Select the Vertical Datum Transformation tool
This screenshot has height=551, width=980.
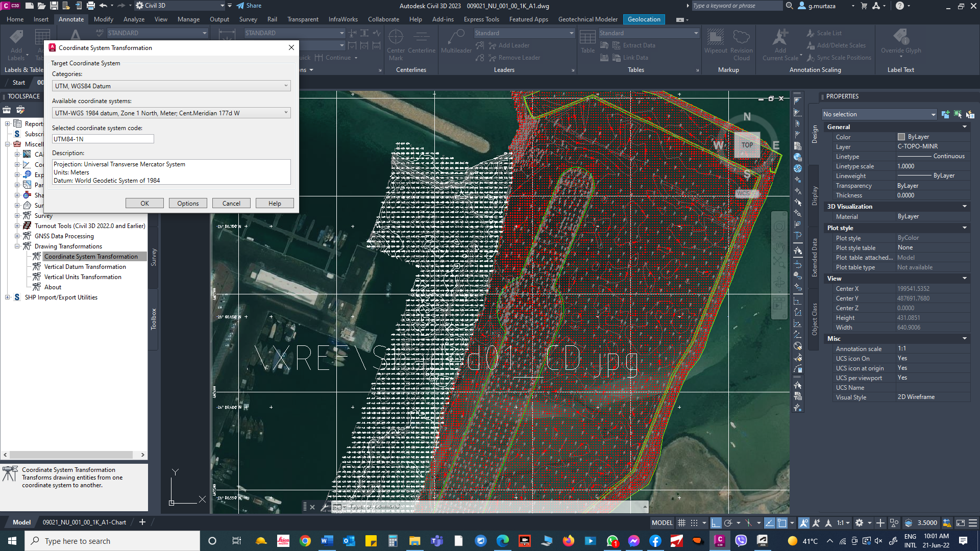pos(85,266)
